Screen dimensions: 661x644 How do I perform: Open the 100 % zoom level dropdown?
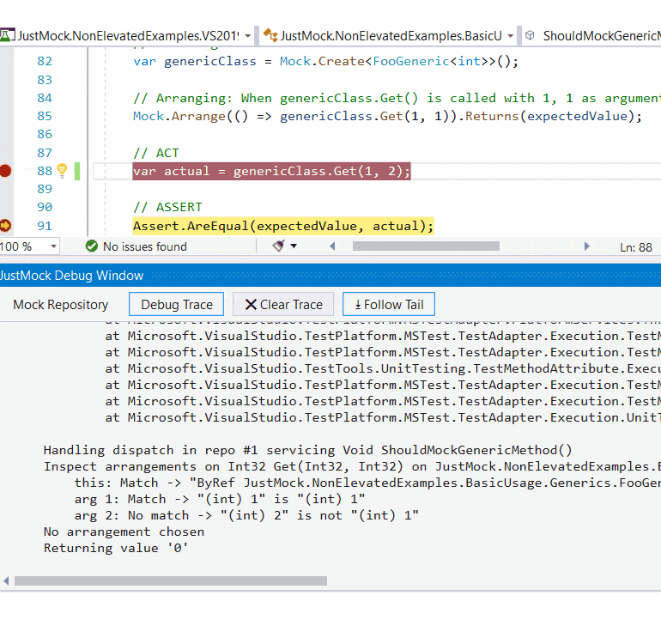point(53,246)
